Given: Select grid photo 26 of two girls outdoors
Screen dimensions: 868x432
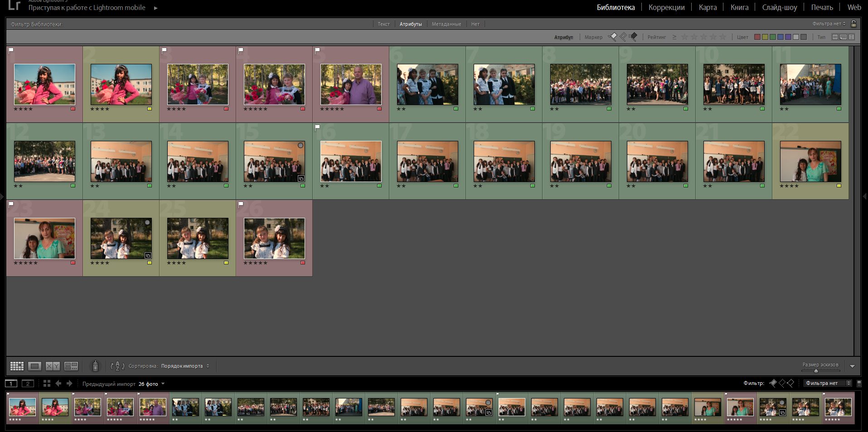Looking at the screenshot, I should [274, 238].
